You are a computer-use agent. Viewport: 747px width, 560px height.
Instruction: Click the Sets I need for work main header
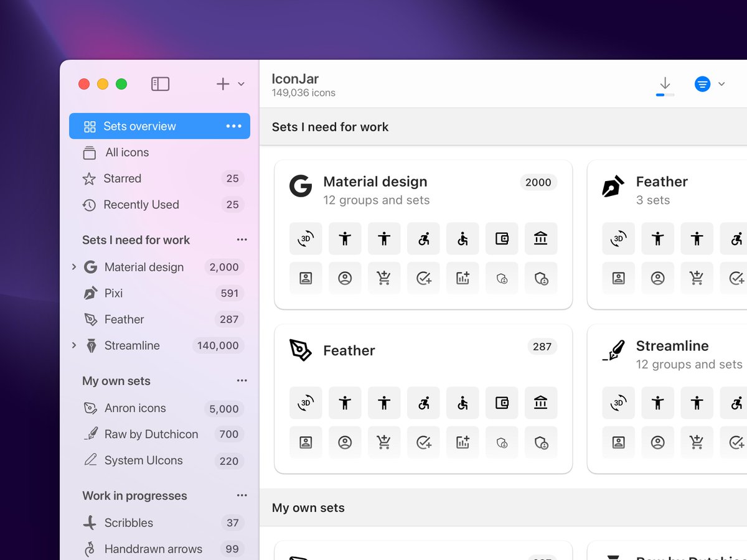tap(330, 127)
